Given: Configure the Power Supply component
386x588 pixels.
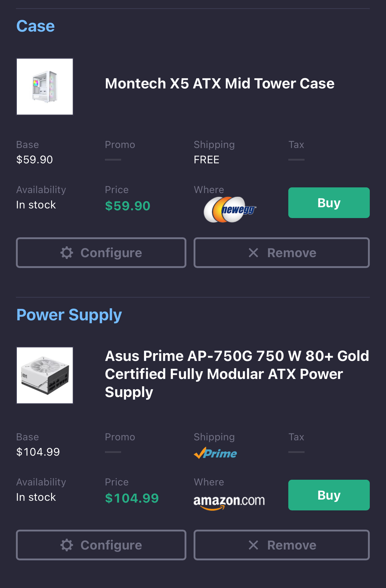Looking at the screenshot, I should point(101,545).
